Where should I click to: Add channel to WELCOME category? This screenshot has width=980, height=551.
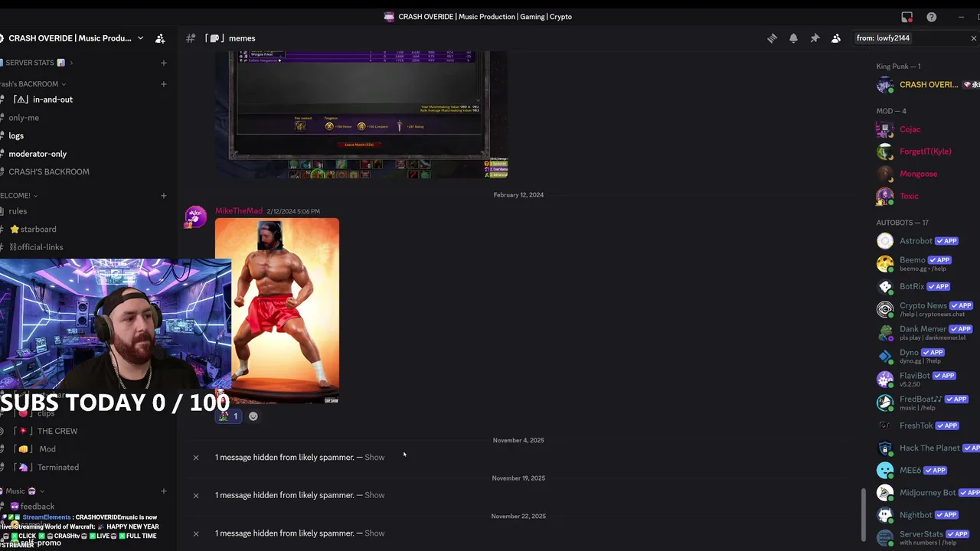point(163,196)
